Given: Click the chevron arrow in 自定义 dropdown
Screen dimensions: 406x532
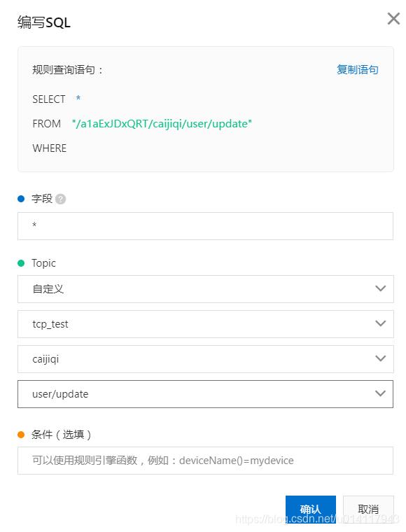Looking at the screenshot, I should pos(381,288).
